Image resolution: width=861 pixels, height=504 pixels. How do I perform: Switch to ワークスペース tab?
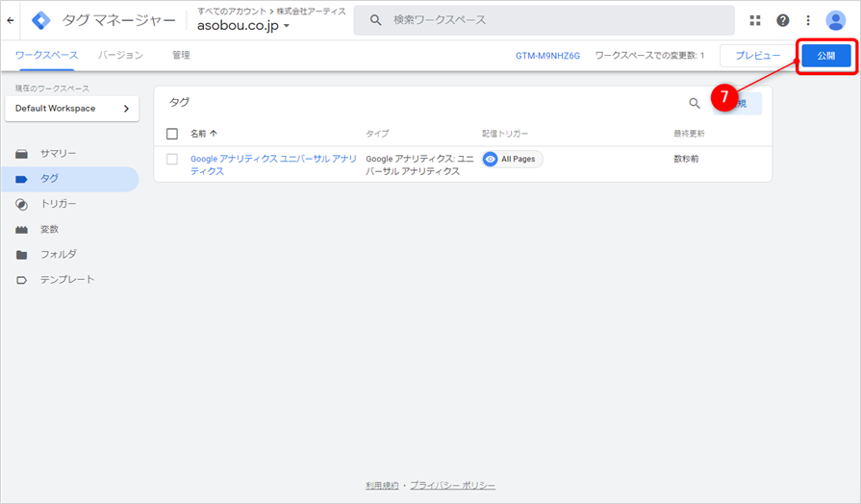47,55
